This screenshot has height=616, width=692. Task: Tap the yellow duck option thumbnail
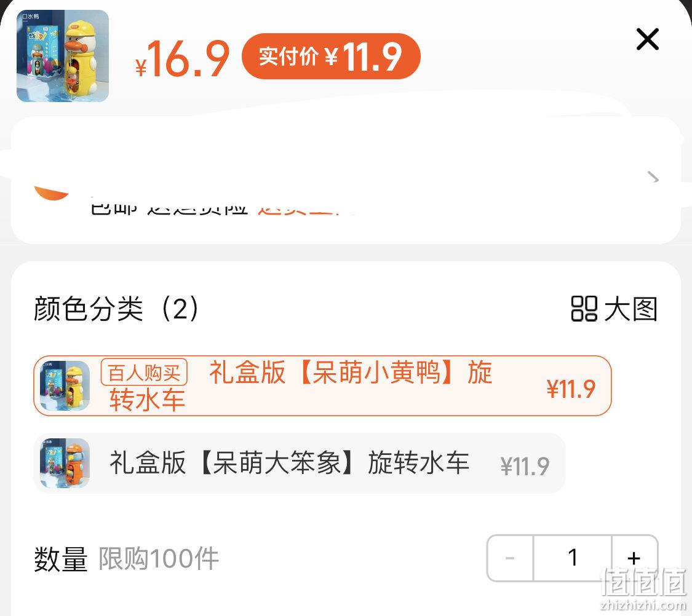65,386
